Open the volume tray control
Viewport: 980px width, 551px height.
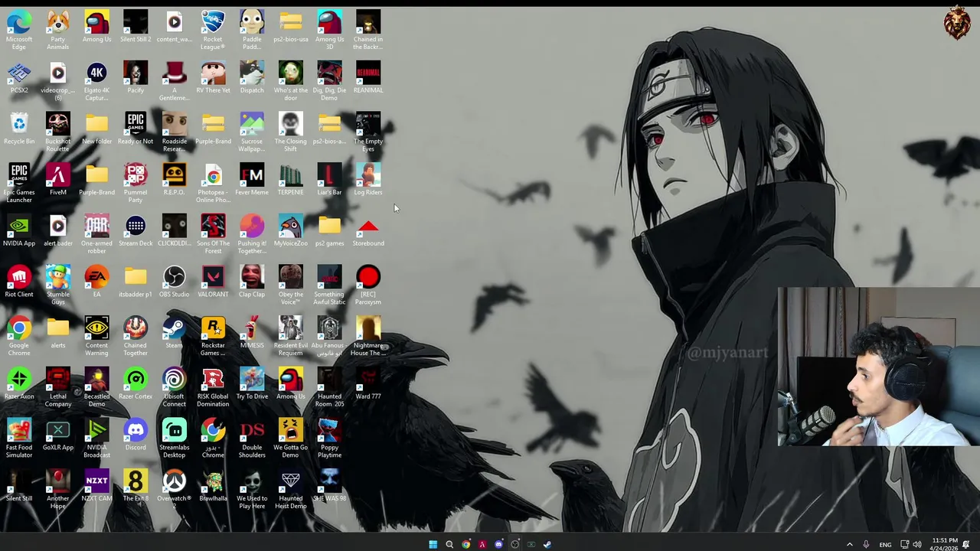tap(917, 544)
